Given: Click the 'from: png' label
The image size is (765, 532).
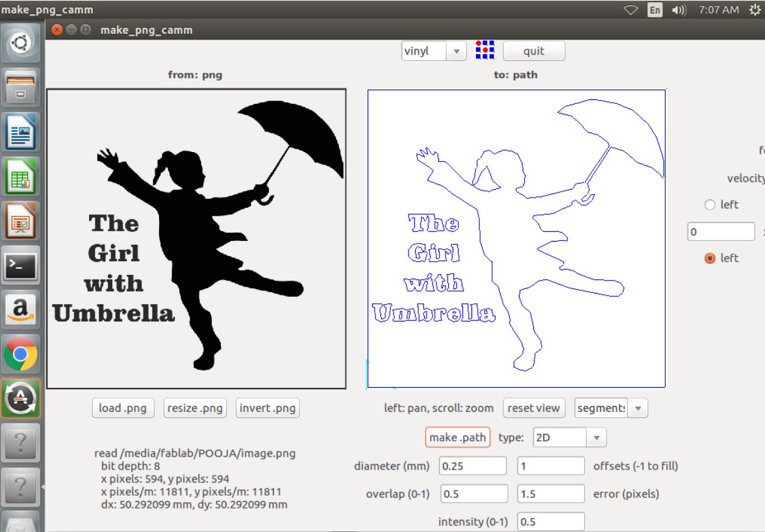Looking at the screenshot, I should tap(195, 75).
